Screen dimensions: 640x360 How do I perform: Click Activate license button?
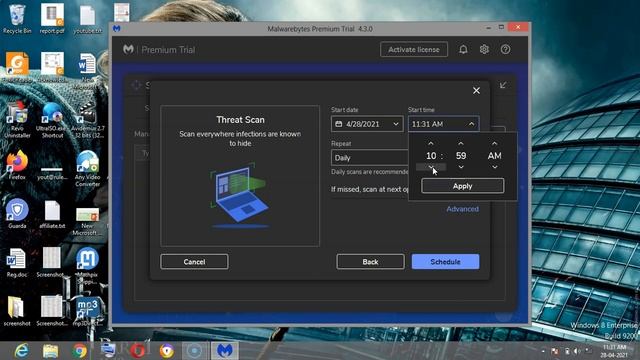(x=414, y=49)
